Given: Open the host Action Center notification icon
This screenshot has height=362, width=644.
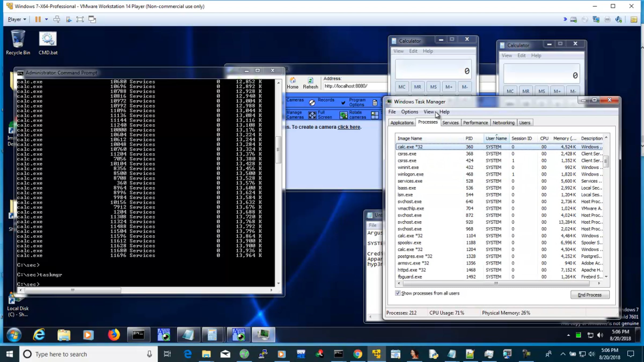Looking at the screenshot, I should [631, 354].
